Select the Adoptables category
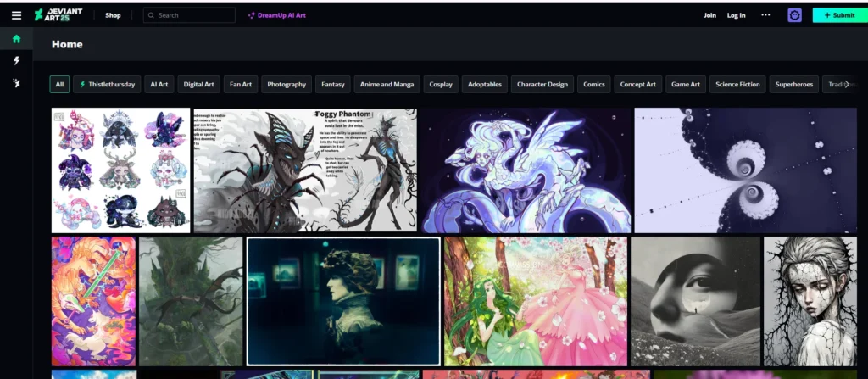This screenshot has width=868, height=379. click(484, 84)
